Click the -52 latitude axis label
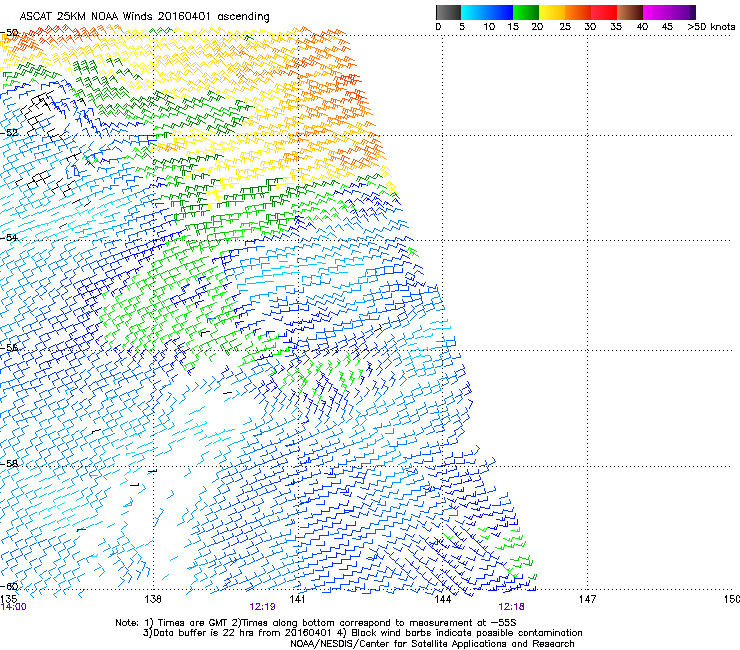The height and width of the screenshot is (650, 740). (9, 133)
